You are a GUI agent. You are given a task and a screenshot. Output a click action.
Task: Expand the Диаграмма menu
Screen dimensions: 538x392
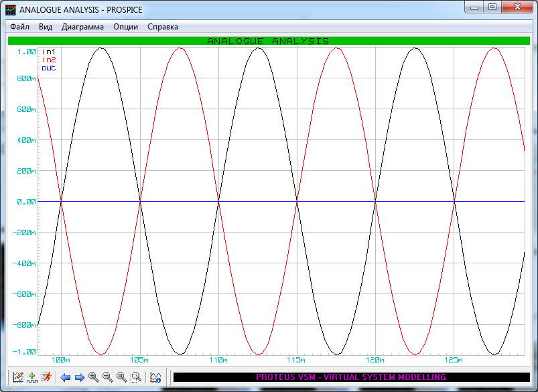tap(82, 27)
